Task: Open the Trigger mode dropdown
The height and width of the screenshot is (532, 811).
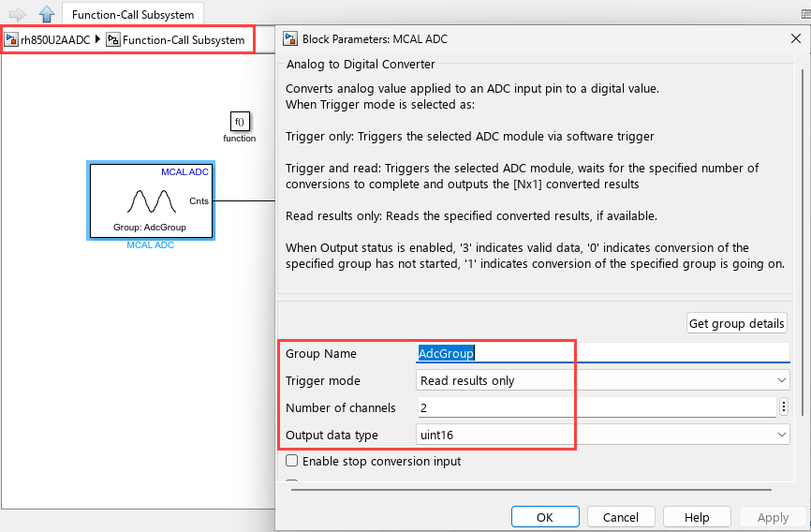Action: pyautogui.click(x=602, y=380)
